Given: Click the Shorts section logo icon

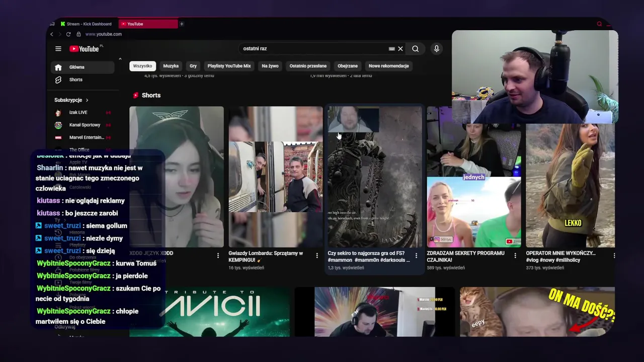Looking at the screenshot, I should (x=136, y=95).
